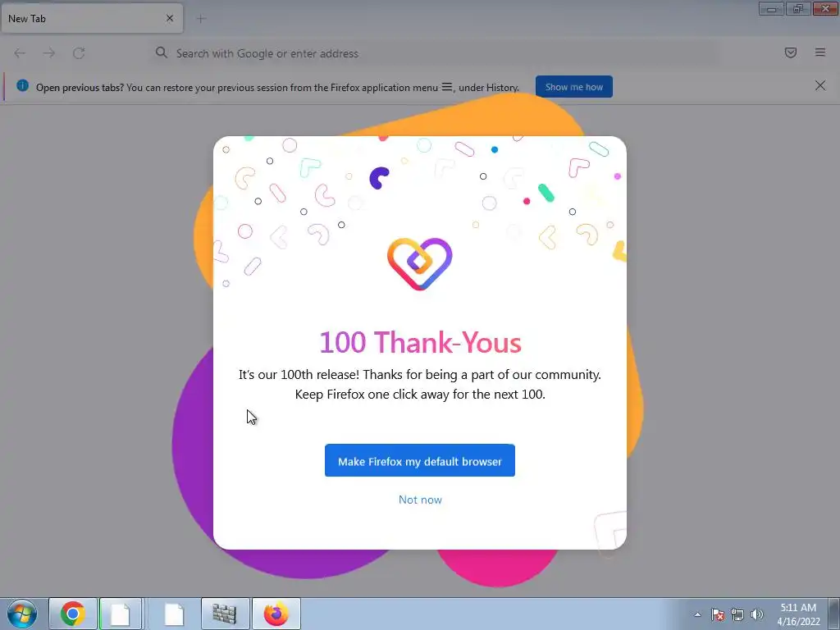The height and width of the screenshot is (630, 840).
Task: Open the Firefox application hamburger menu
Action: (819, 52)
